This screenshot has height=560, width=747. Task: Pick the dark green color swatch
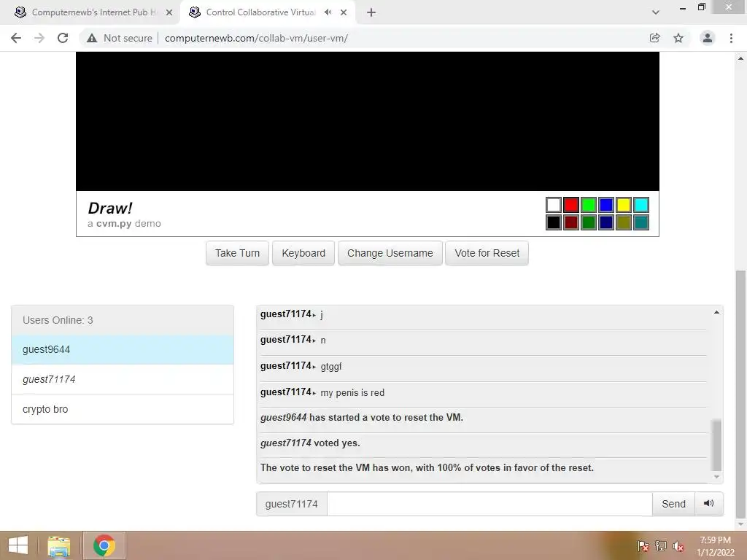pos(589,222)
